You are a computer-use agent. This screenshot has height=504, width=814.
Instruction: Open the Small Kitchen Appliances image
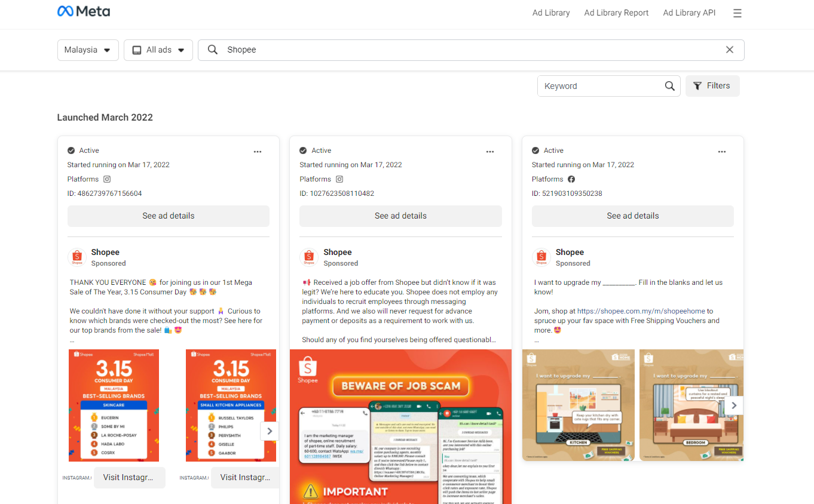[231, 405]
